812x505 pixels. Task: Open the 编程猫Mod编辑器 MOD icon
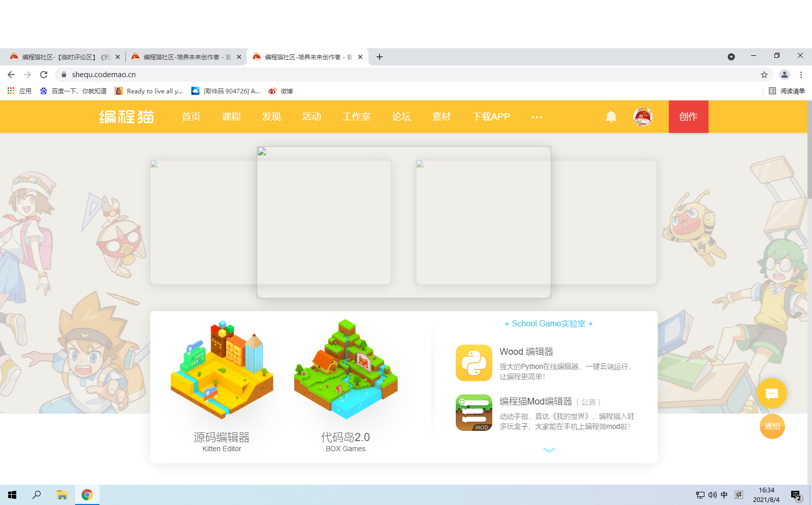pos(474,413)
